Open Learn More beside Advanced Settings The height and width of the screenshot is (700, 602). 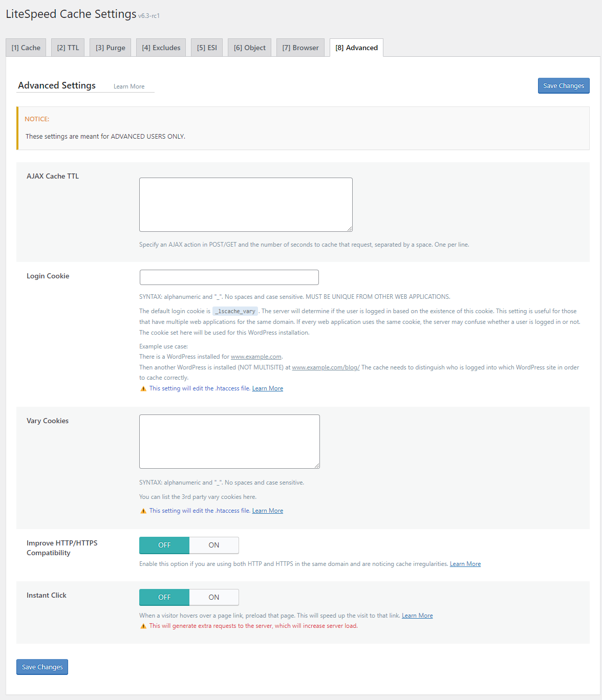point(129,86)
